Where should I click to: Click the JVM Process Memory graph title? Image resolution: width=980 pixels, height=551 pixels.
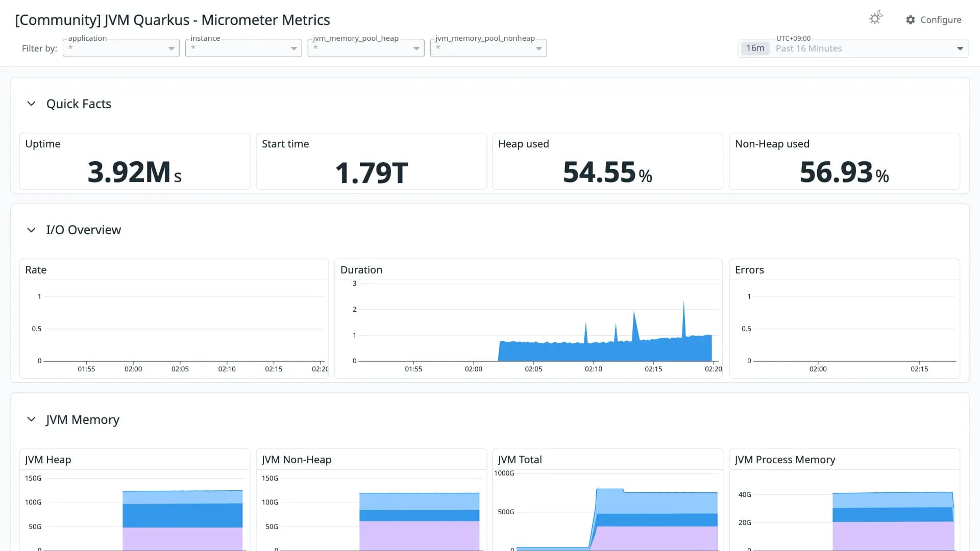785,460
